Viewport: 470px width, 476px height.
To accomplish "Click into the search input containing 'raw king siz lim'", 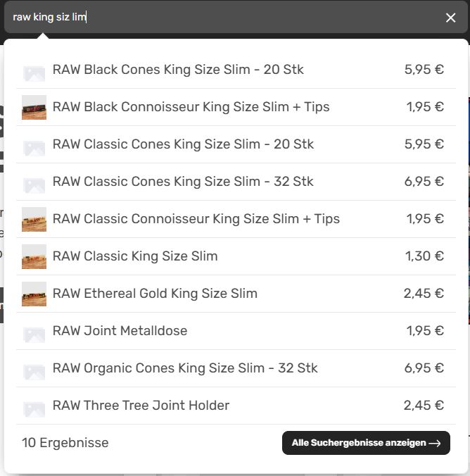I will tap(211, 18).
